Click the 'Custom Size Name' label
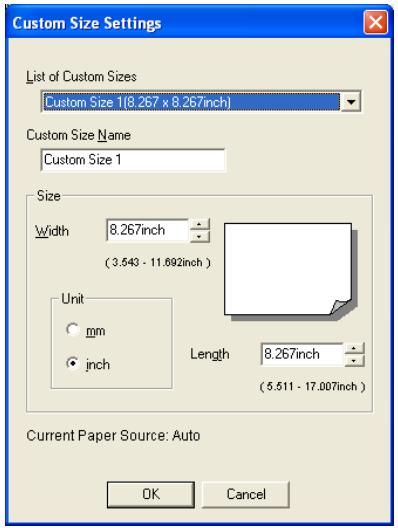This screenshot has height=528, width=398. pos(78,135)
